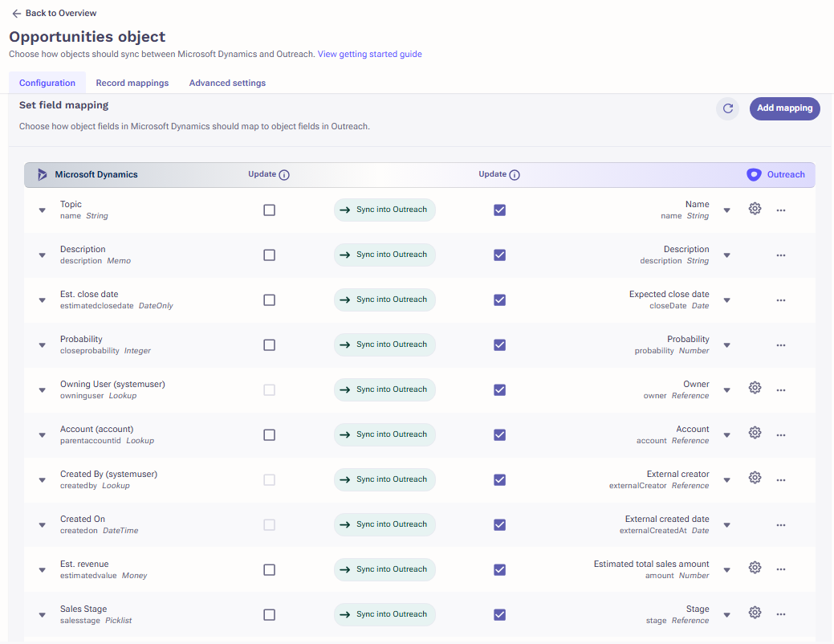Click Sync into Outreach for the Created By row
The width and height of the screenshot is (834, 644).
tap(384, 479)
